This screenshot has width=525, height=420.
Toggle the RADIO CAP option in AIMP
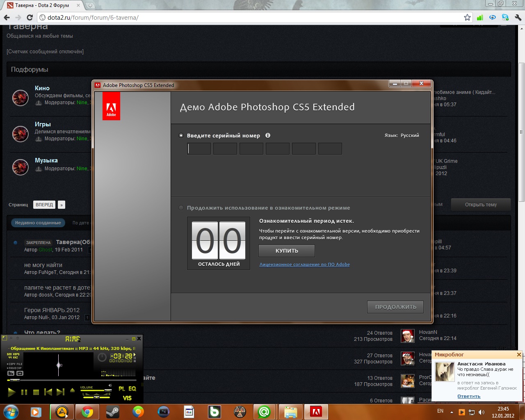click(x=15, y=368)
